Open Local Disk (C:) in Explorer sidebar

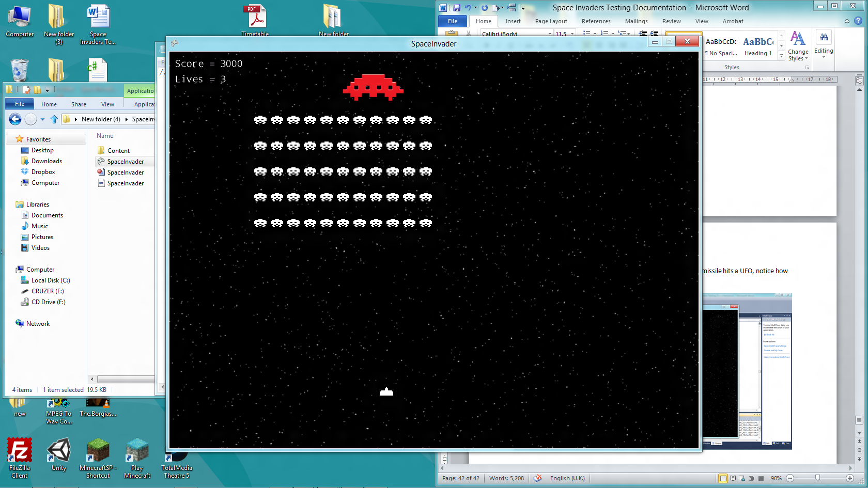click(x=50, y=280)
